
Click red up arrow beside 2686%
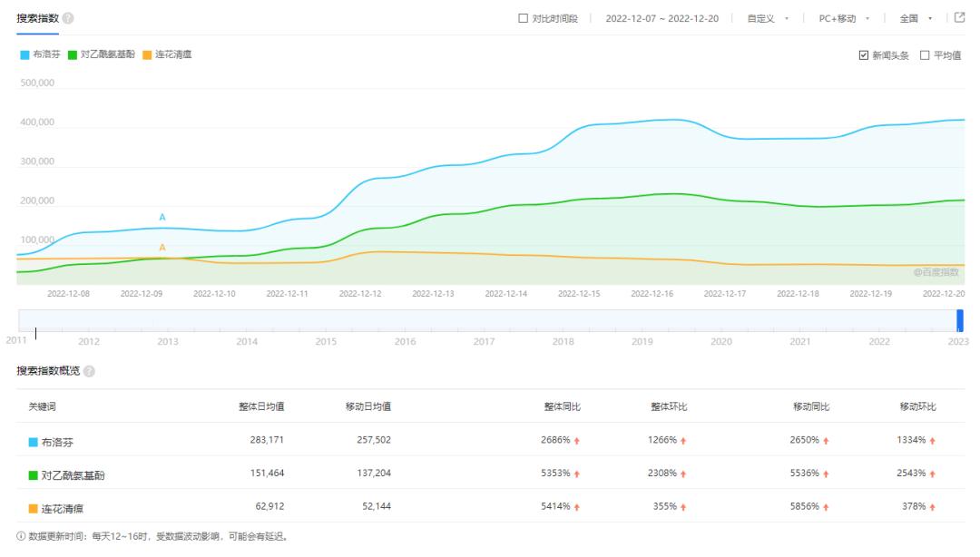pyautogui.click(x=577, y=441)
